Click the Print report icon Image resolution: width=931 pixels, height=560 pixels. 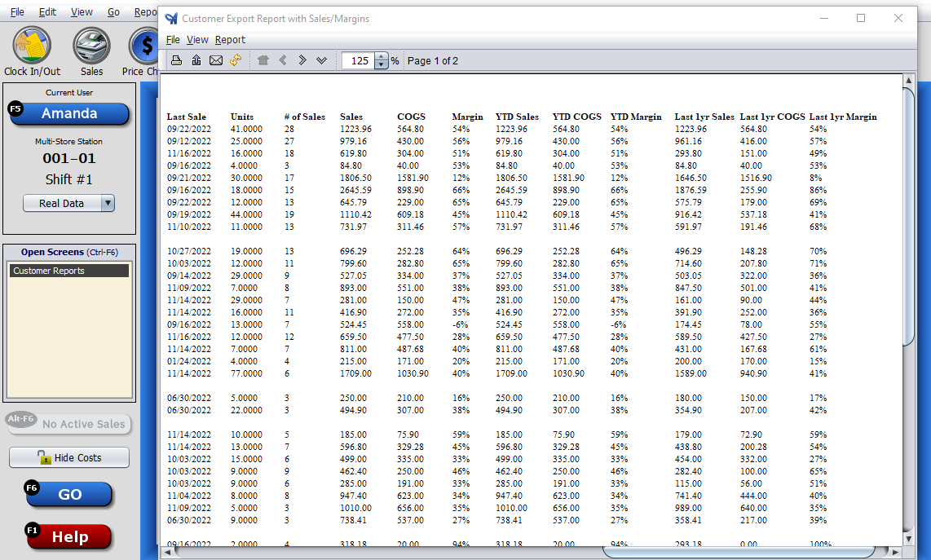click(176, 60)
